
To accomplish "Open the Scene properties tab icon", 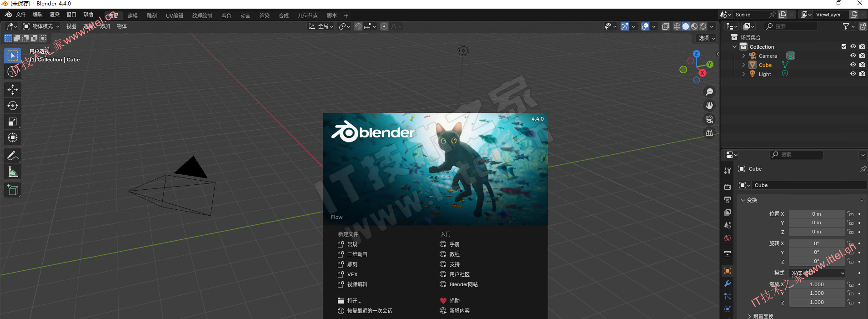I will tap(728, 225).
